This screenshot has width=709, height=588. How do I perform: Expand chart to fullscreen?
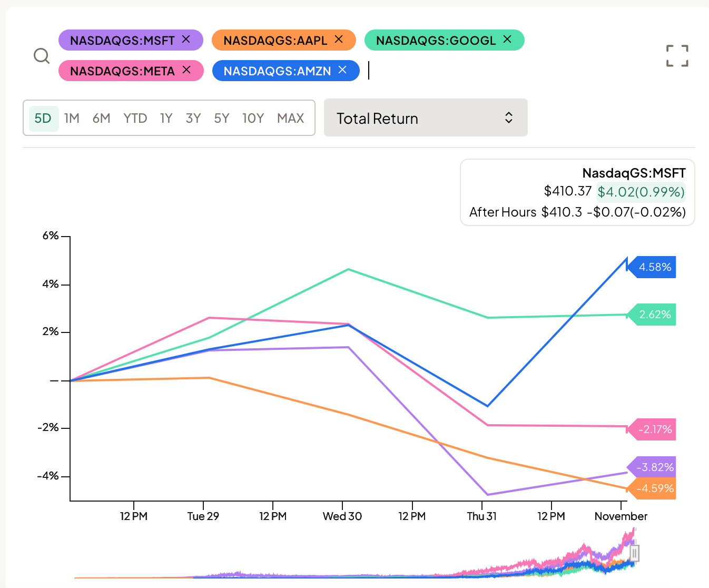(677, 55)
